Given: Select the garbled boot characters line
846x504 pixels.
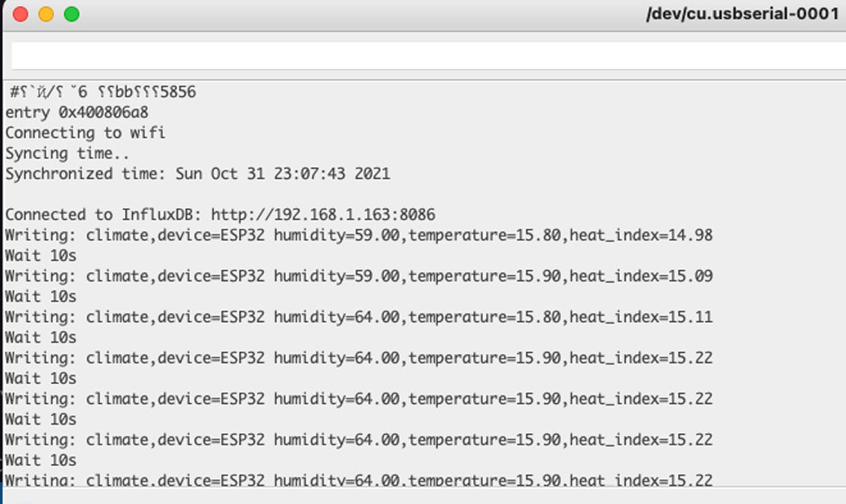Looking at the screenshot, I should 103,91.
